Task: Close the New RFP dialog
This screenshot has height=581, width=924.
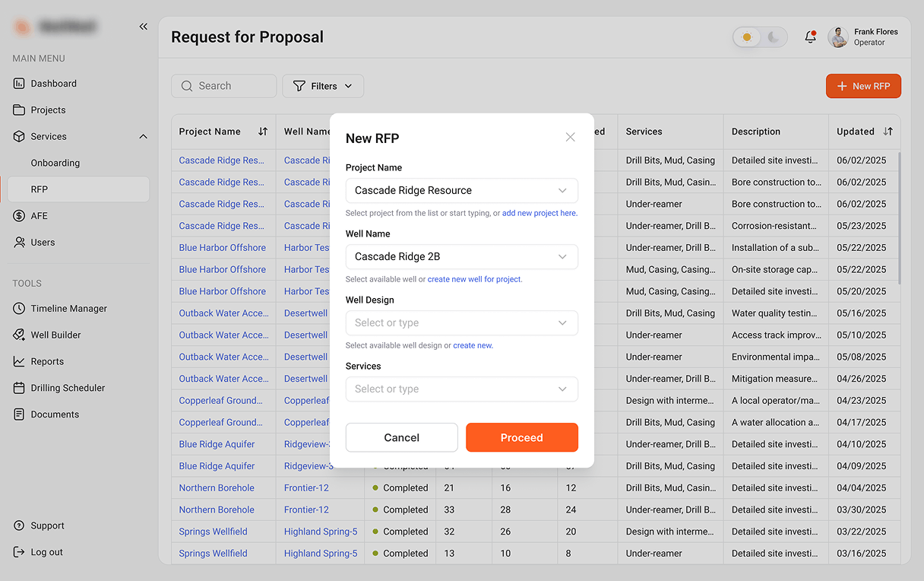Action: pyautogui.click(x=570, y=138)
